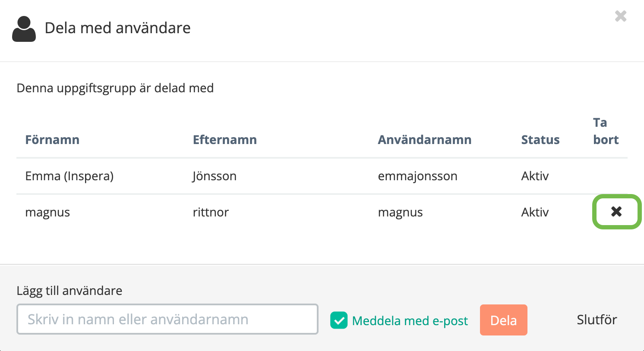This screenshot has height=351, width=644.
Task: Sort by the Förnamn column header
Action: 52,140
